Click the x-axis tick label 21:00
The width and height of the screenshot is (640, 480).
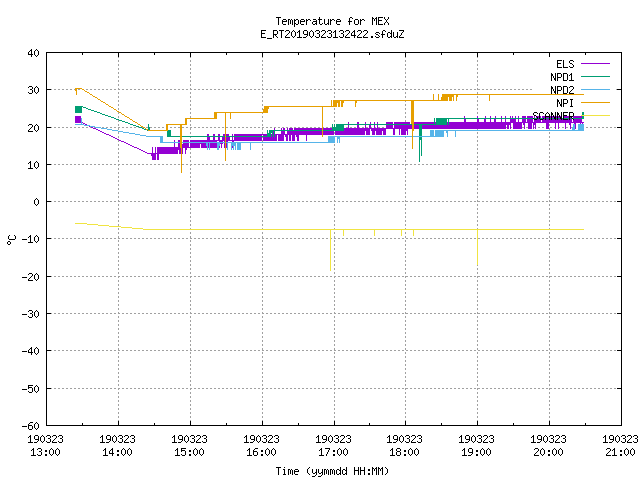tap(620, 452)
